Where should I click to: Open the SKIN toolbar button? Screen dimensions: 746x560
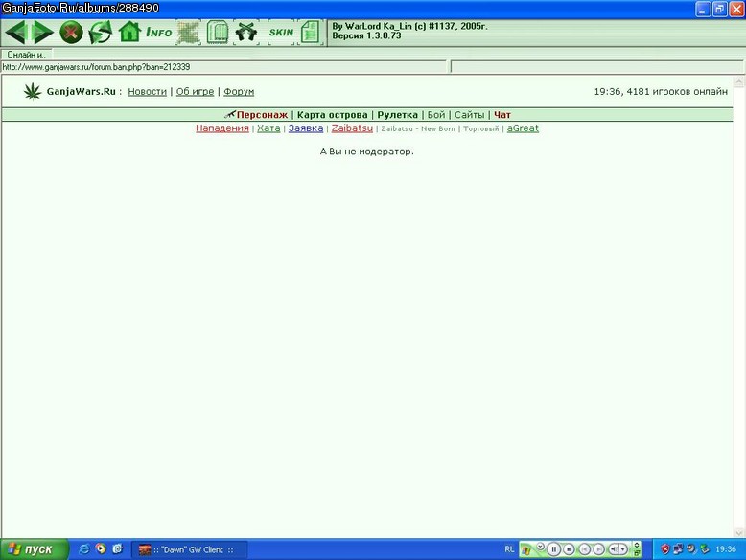[281, 33]
